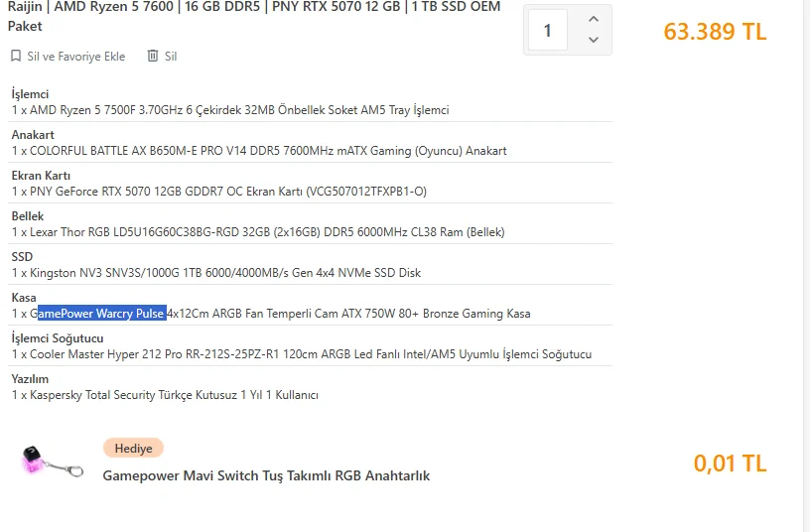The image size is (810, 532).
Task: Click the Sil text link
Action: pos(171,57)
